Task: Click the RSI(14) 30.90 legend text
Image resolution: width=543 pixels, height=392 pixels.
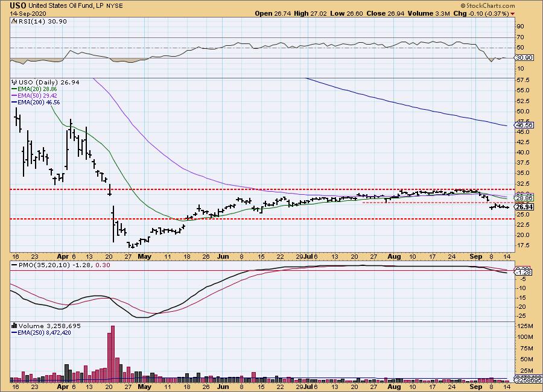Action: (x=42, y=21)
